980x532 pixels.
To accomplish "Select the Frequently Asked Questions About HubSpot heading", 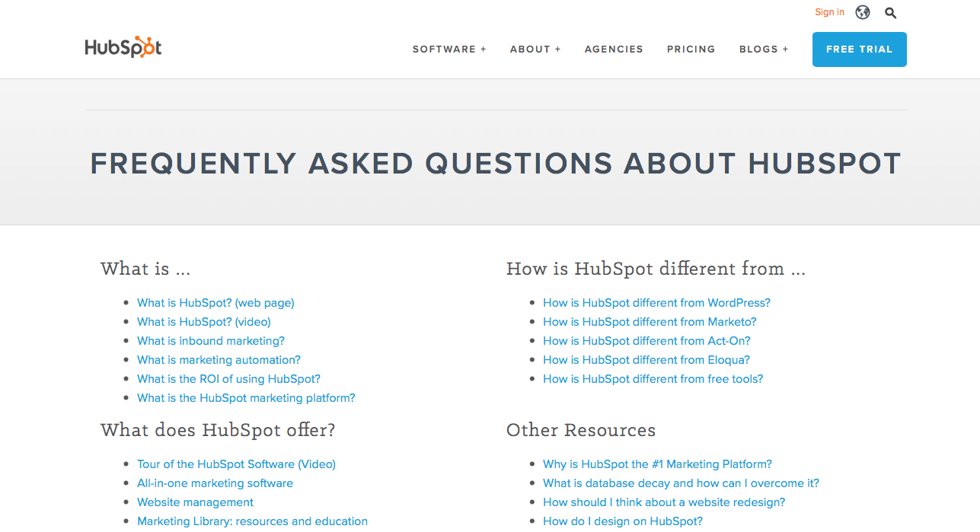I will tap(496, 164).
